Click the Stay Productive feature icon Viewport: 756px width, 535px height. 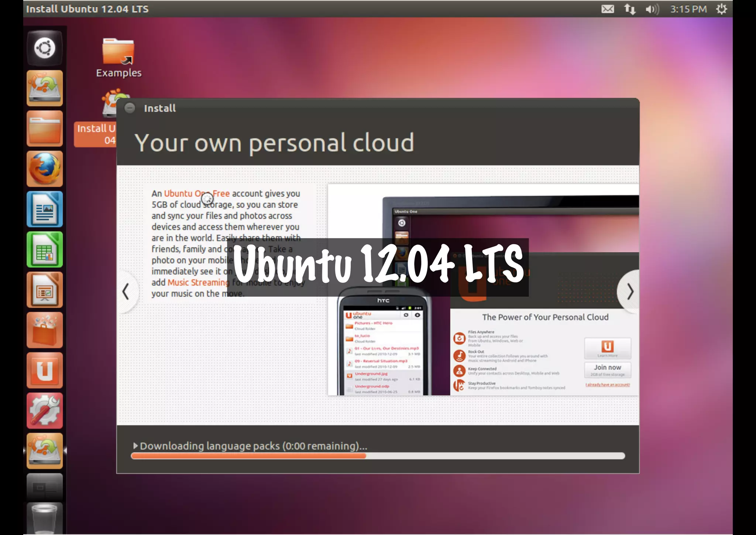459,385
